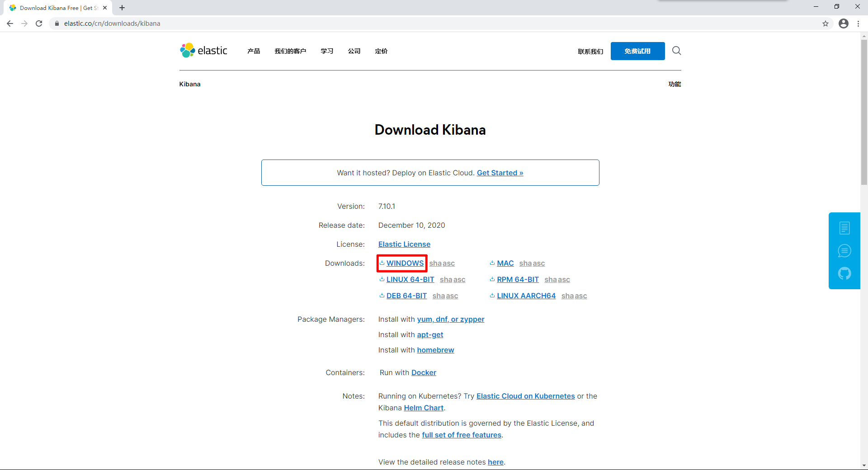Go back with the browser arrow

click(x=10, y=23)
